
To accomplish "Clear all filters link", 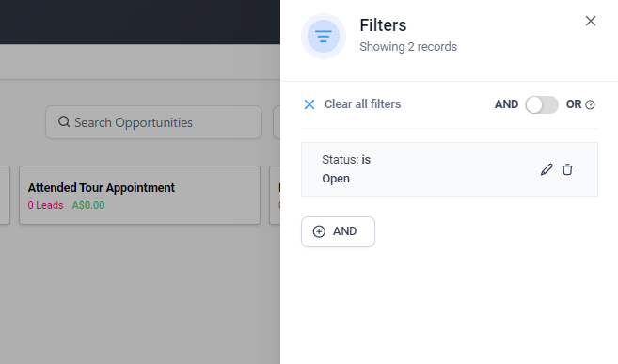I will [362, 104].
